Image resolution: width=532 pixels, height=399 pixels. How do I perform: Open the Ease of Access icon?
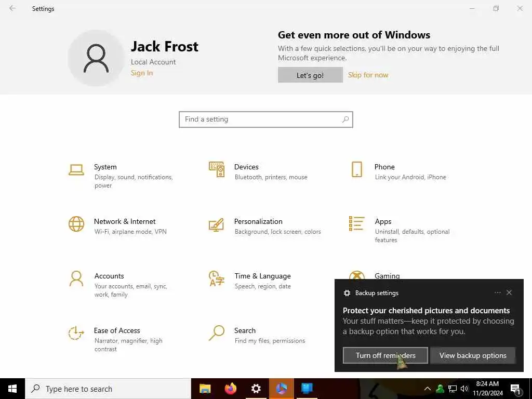[76, 333]
